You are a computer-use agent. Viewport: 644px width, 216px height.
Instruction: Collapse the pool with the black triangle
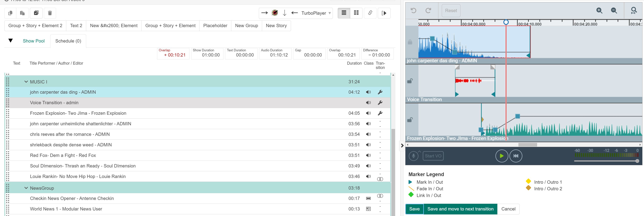(11, 40)
